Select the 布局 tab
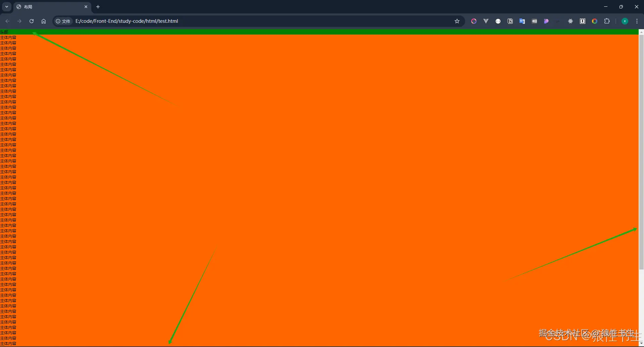Viewport: 644px width, 347px height. 52,7
